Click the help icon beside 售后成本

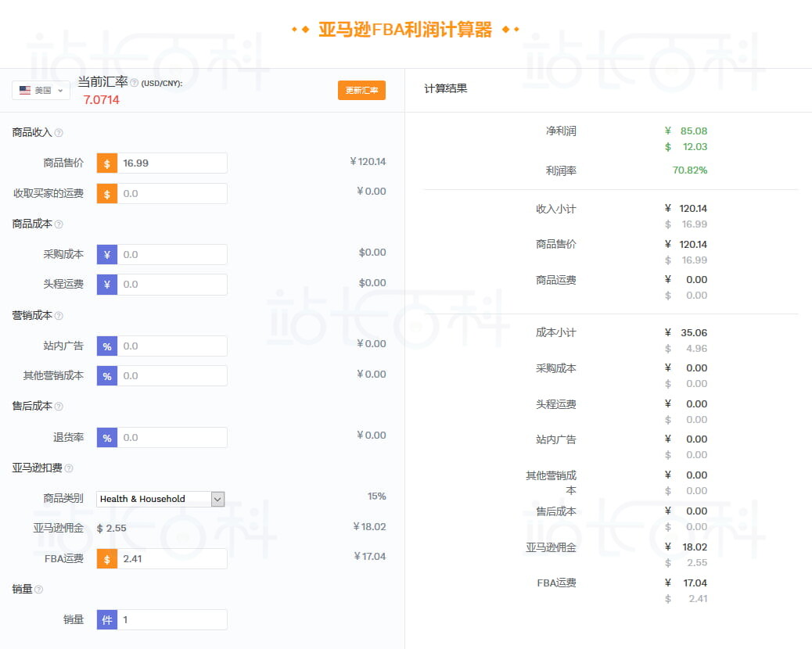pyautogui.click(x=59, y=407)
